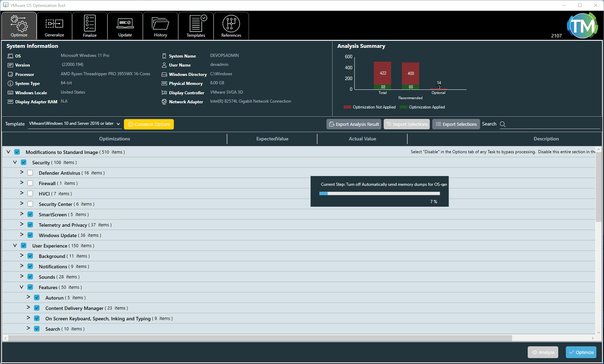Uncheck the Security category checkbox

[23, 162]
